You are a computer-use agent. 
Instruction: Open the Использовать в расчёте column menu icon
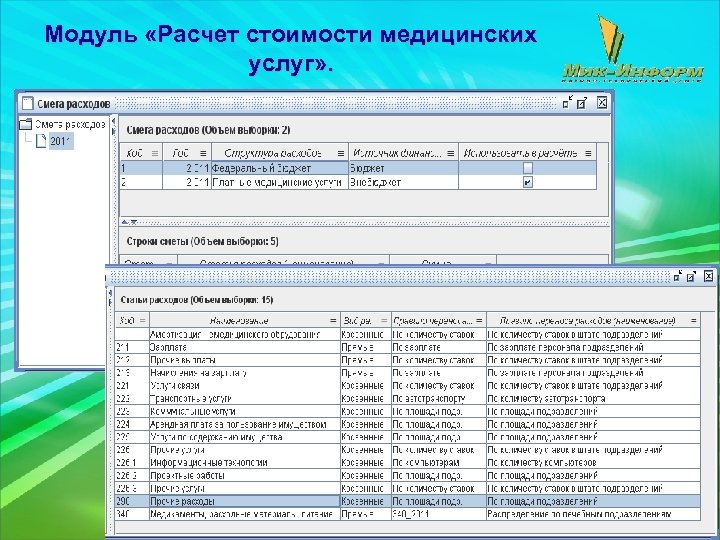588,153
